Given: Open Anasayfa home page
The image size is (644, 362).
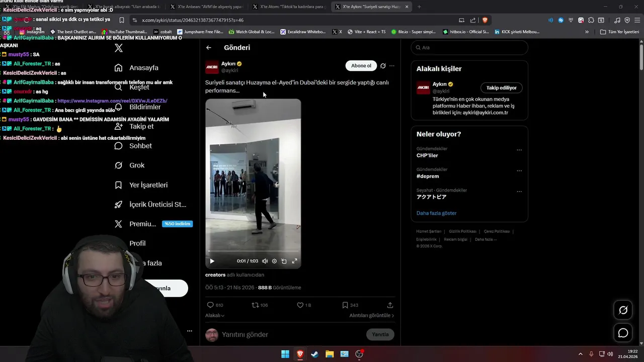Looking at the screenshot, I should point(136,67).
